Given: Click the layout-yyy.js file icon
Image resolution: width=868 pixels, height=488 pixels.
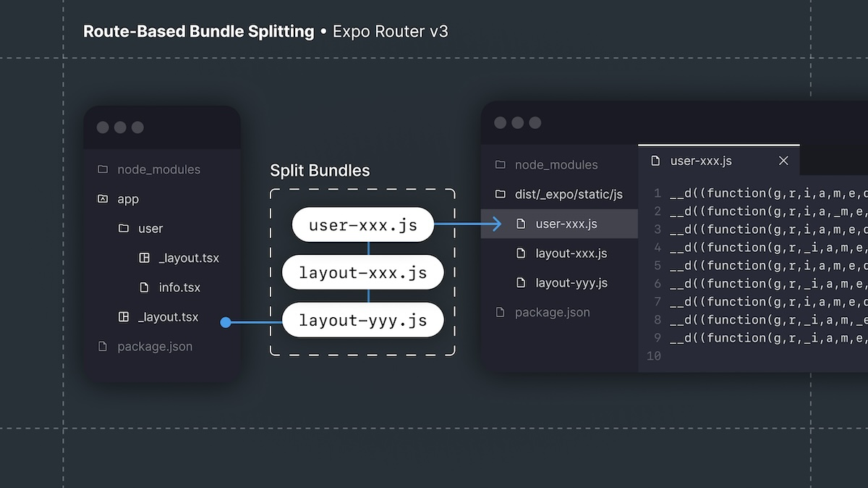Looking at the screenshot, I should (522, 282).
